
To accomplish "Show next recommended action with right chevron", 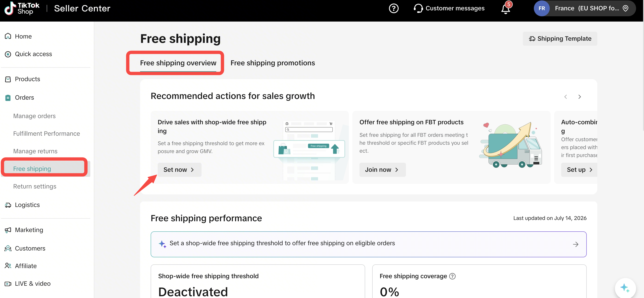I will tap(579, 97).
